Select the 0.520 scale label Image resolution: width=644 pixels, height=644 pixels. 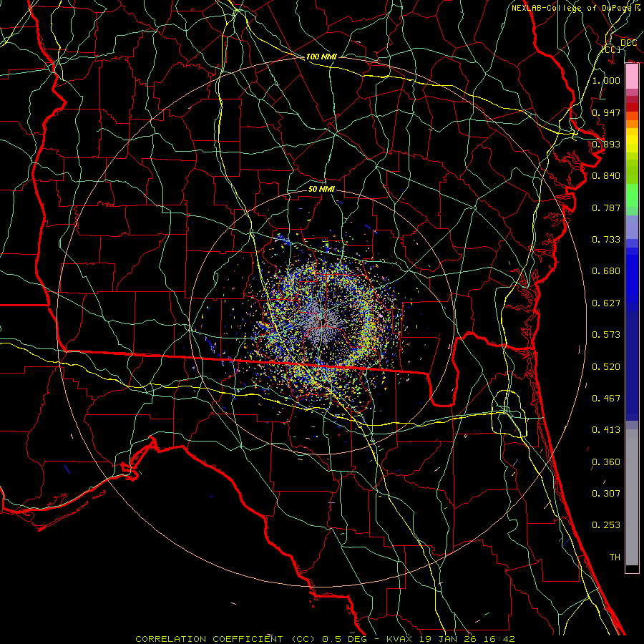[x=606, y=367]
